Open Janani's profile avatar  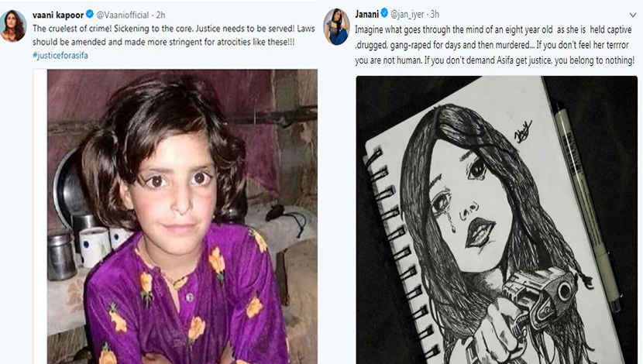336,26
